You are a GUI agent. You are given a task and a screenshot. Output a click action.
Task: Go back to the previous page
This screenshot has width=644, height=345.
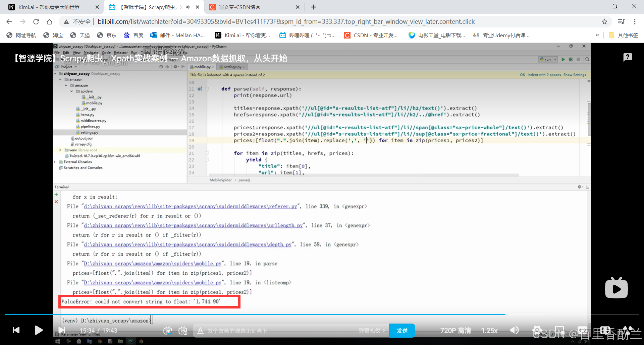[x=9, y=22]
